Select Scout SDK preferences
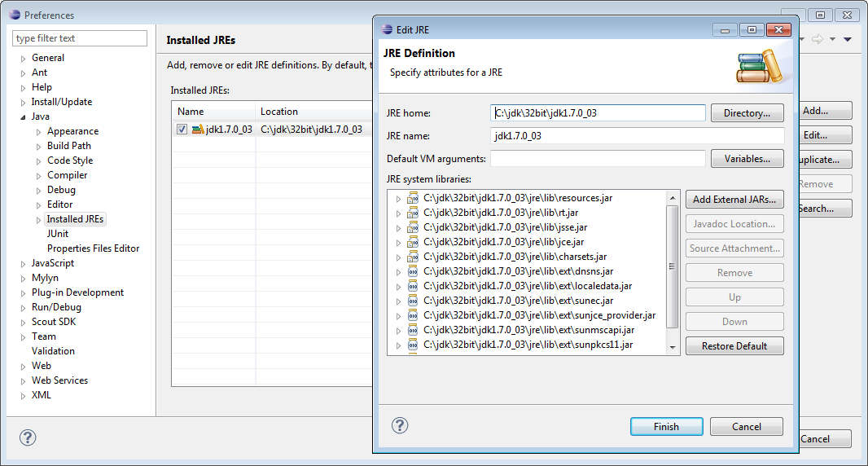The image size is (868, 466). coord(54,321)
